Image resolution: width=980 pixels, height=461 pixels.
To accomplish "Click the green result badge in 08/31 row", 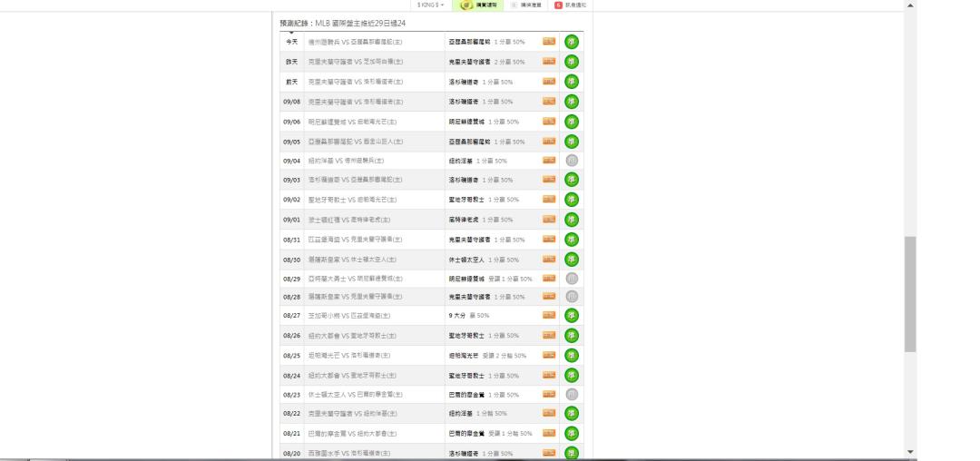I will click(572, 240).
